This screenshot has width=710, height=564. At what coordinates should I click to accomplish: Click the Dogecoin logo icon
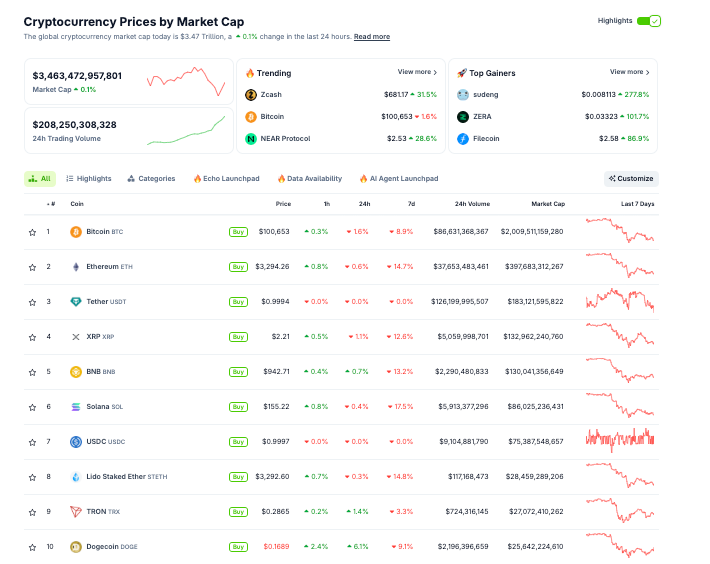click(76, 547)
